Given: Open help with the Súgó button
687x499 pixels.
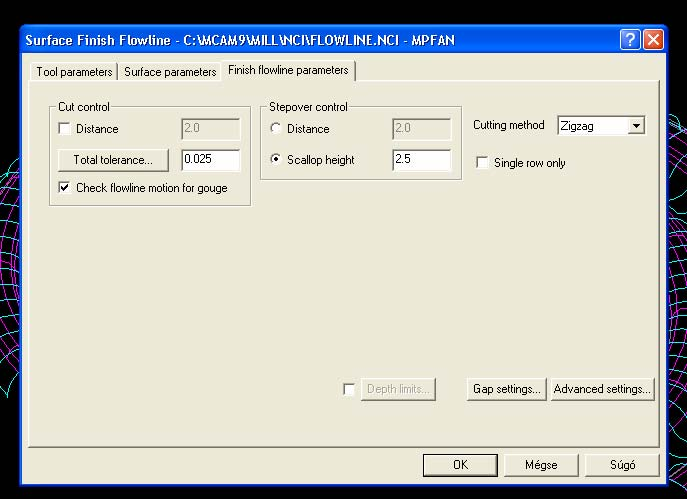Looking at the screenshot, I should tap(622, 465).
